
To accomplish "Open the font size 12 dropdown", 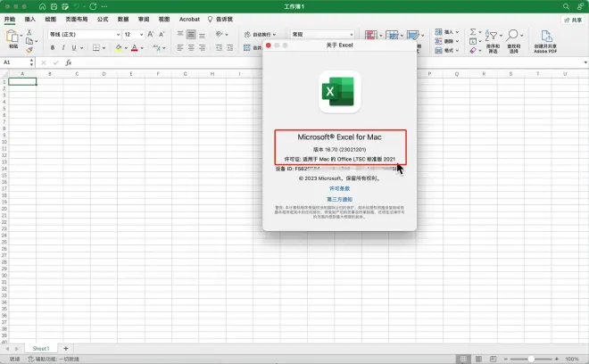I will pyautogui.click(x=141, y=35).
